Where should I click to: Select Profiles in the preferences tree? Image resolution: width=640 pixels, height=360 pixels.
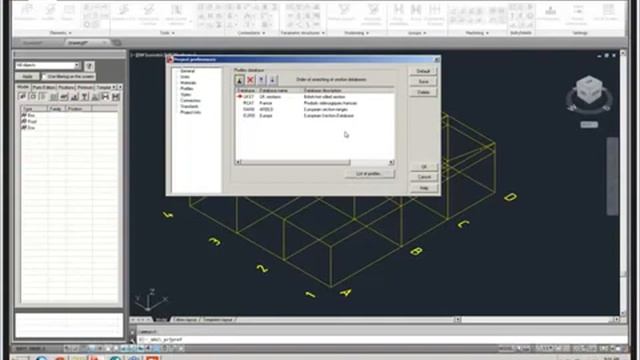tap(187, 89)
